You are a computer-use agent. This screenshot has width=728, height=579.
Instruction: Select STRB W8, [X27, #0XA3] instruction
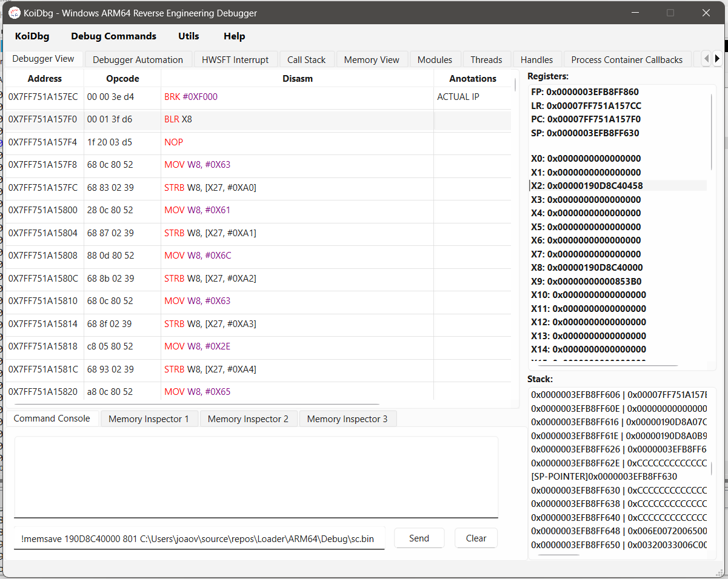click(210, 324)
